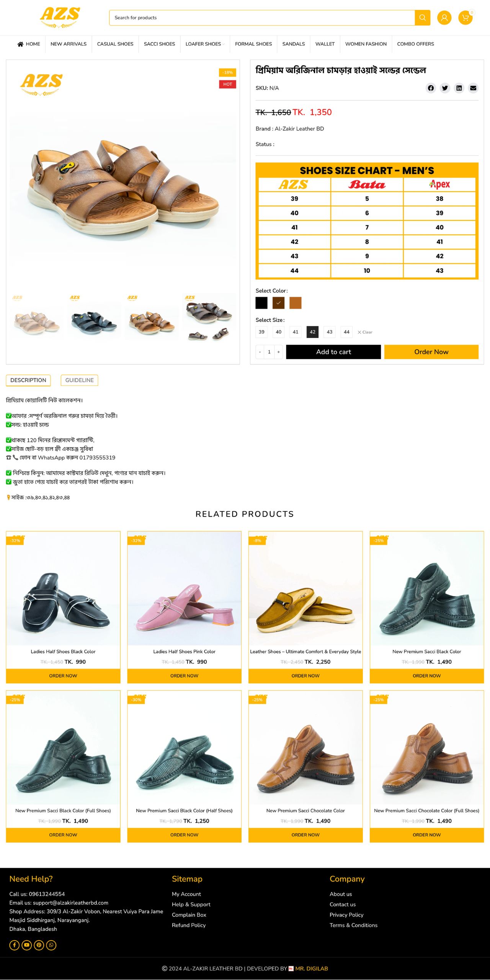Viewport: 490px width, 980px height.
Task: Click the Add to cart button
Action: [333, 352]
